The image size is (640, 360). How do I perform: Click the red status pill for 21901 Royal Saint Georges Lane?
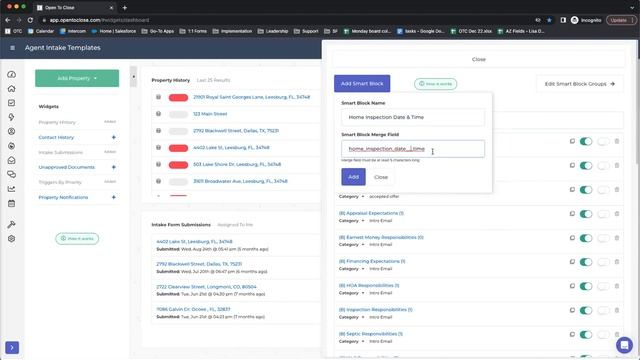(178, 98)
